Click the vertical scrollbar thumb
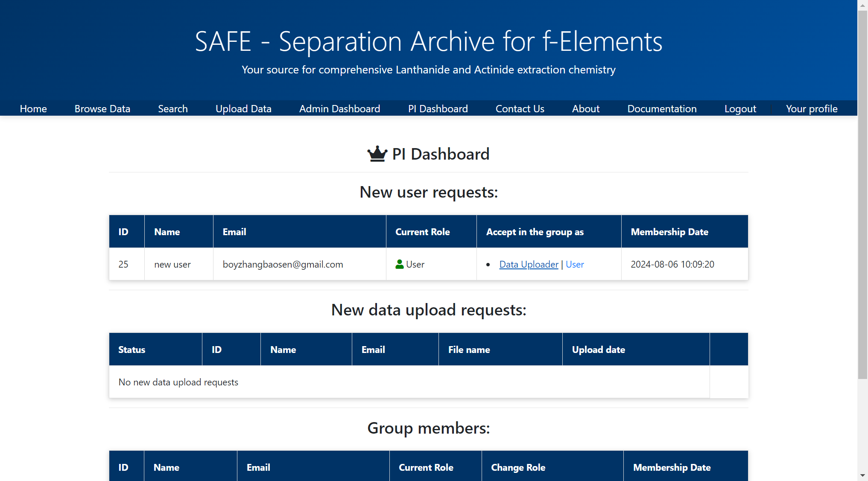 point(862,194)
